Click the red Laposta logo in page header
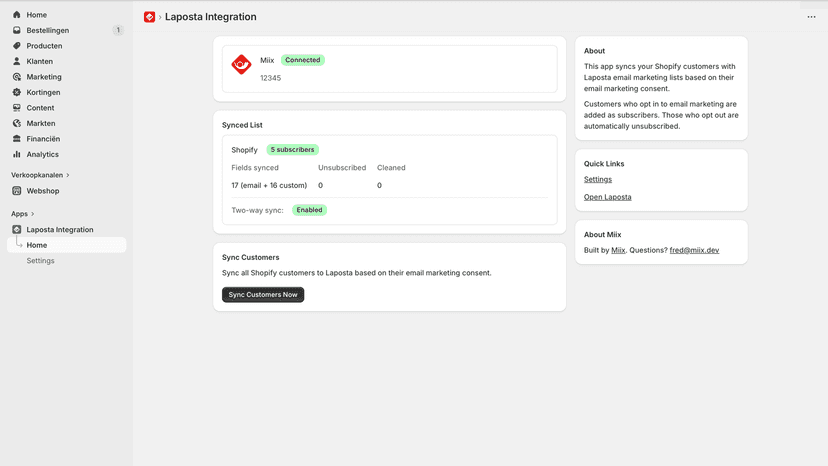Screen dimensions: 828x466 point(149,17)
